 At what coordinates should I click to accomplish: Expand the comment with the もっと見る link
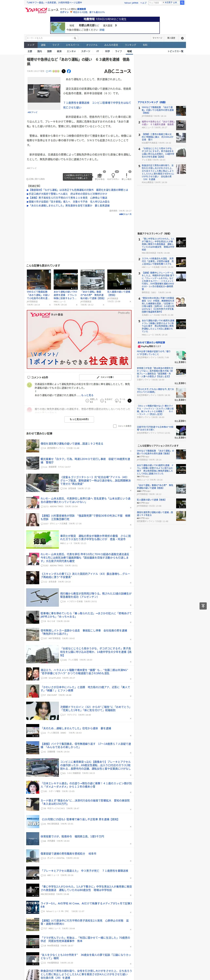point(87,395)
